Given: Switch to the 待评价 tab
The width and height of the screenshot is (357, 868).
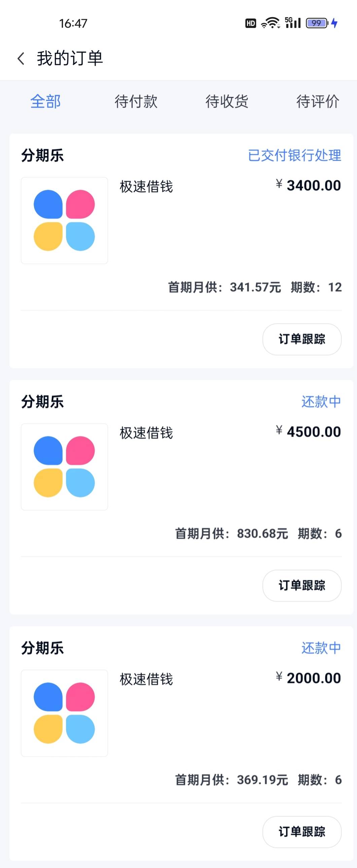Looking at the screenshot, I should coord(318,102).
